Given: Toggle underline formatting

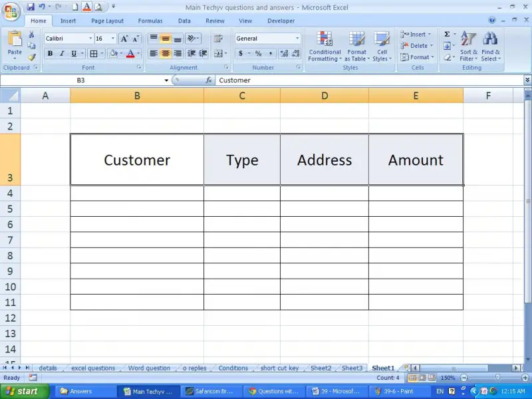Looking at the screenshot, I should click(74, 54).
